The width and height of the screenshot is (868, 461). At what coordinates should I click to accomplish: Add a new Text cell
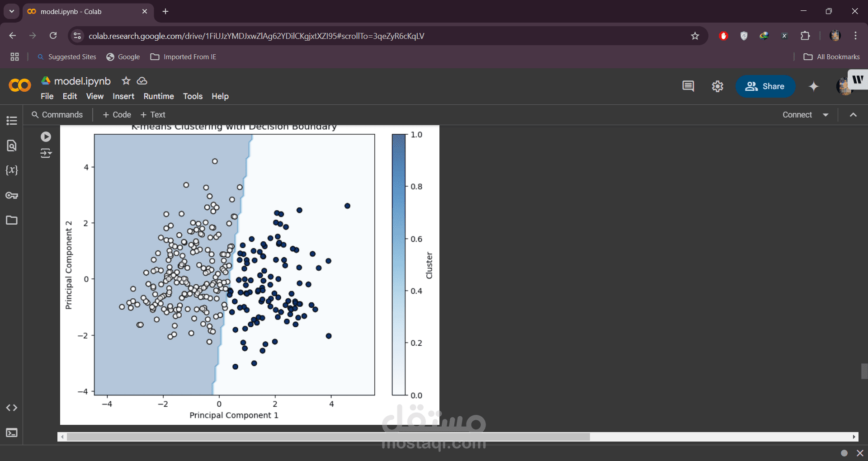153,115
